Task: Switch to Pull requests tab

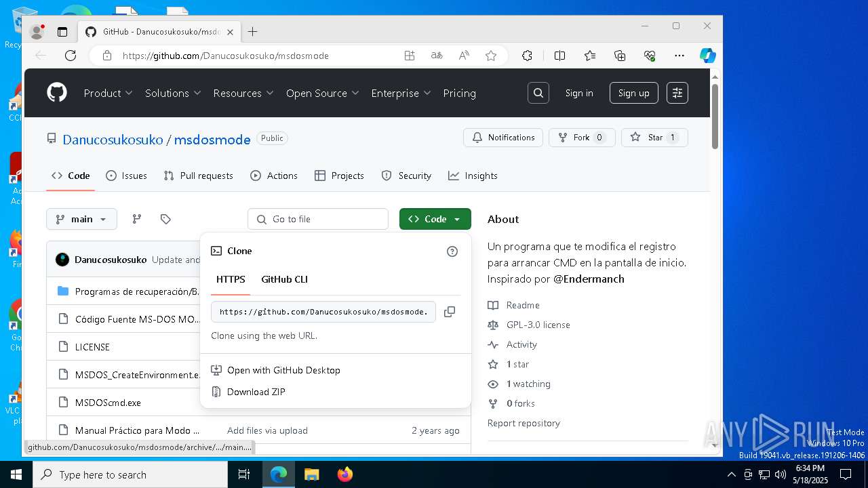Action: point(198,176)
